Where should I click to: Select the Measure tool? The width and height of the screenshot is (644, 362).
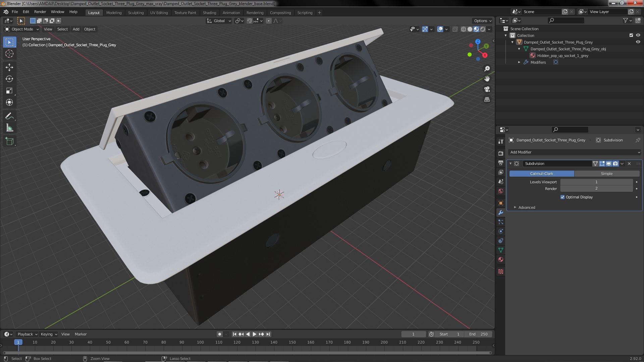pyautogui.click(x=9, y=128)
